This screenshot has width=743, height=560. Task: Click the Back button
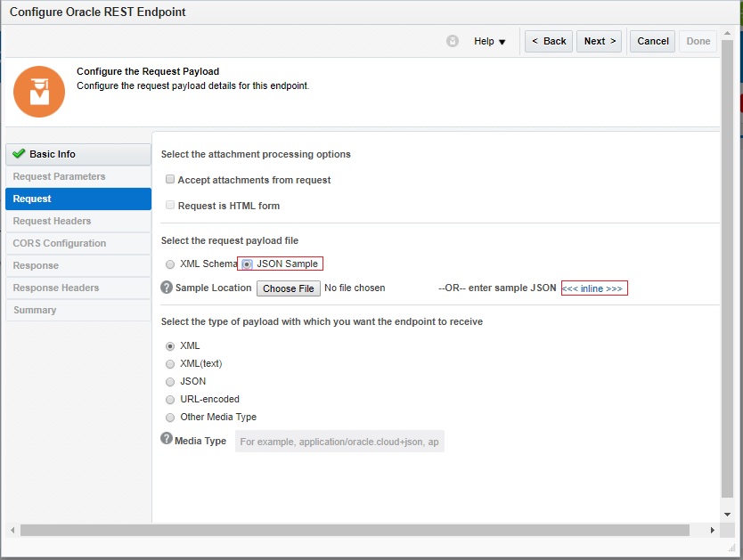[549, 41]
